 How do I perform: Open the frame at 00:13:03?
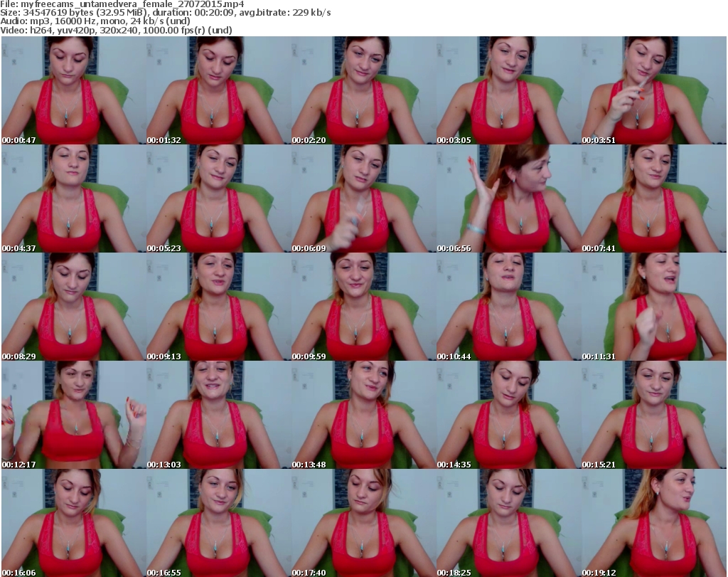point(219,415)
